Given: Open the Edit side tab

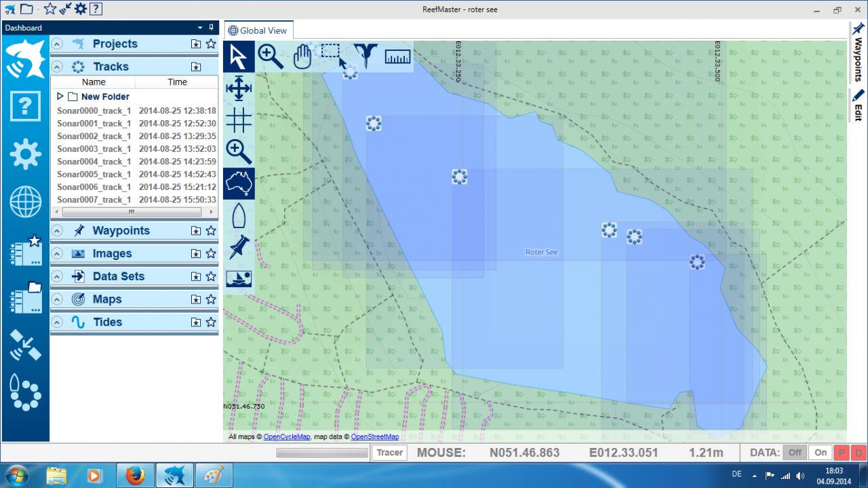Looking at the screenshot, I should [859, 105].
